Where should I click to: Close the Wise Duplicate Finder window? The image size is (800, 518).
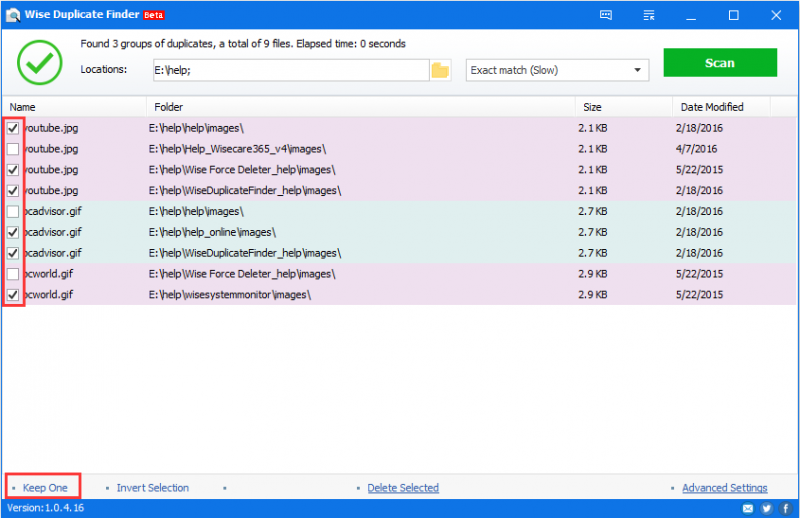point(776,15)
